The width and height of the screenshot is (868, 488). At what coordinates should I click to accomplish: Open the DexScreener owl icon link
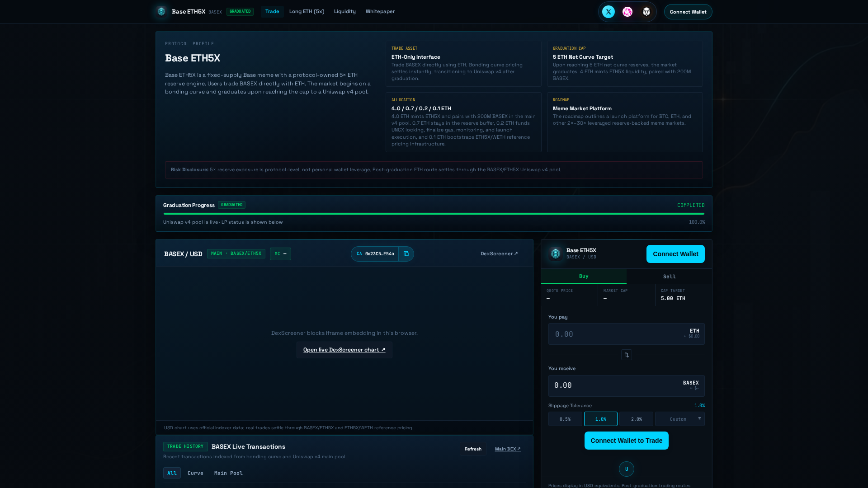pos(646,12)
